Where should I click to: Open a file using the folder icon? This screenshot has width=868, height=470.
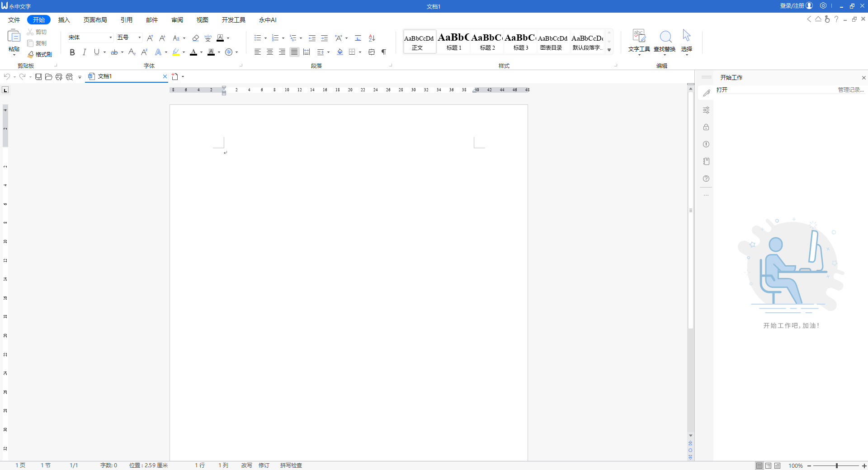pos(49,77)
